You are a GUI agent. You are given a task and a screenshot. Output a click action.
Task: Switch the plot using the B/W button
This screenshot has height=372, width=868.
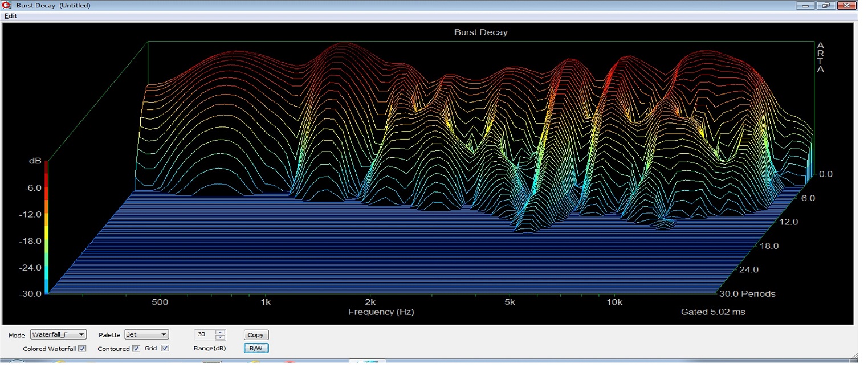pyautogui.click(x=256, y=348)
